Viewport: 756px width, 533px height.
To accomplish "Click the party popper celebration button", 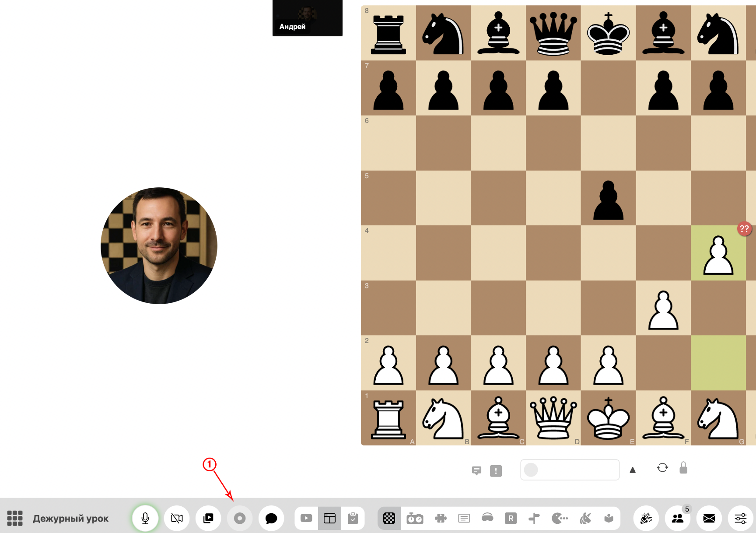I will 646,518.
